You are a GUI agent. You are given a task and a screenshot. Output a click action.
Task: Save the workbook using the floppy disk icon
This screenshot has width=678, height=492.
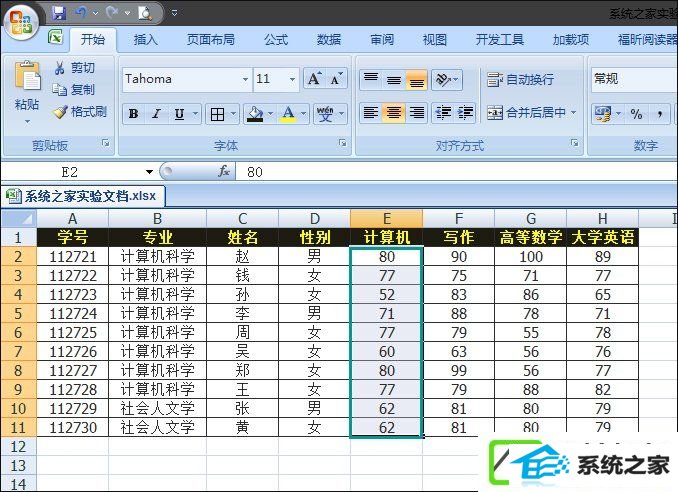point(59,13)
